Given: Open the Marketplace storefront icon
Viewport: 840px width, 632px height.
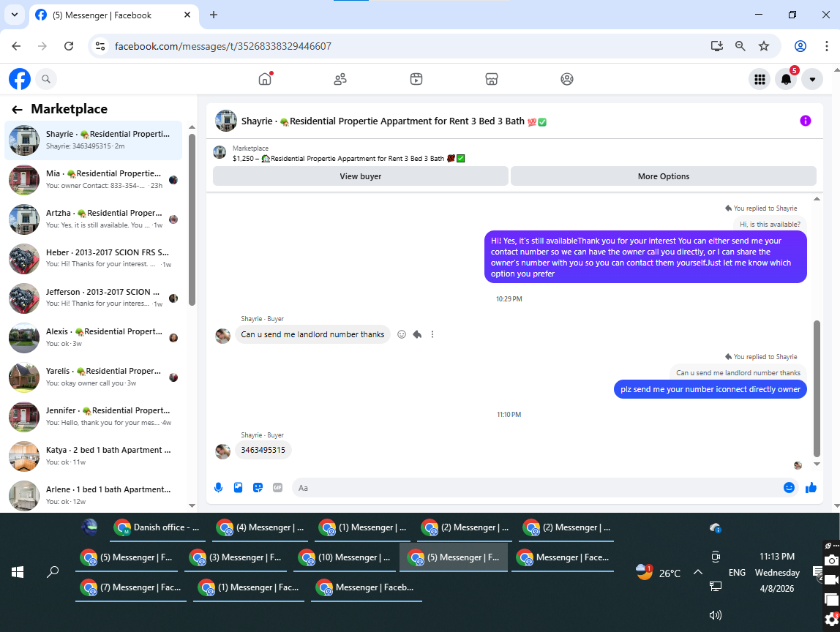Looking at the screenshot, I should 492,79.
